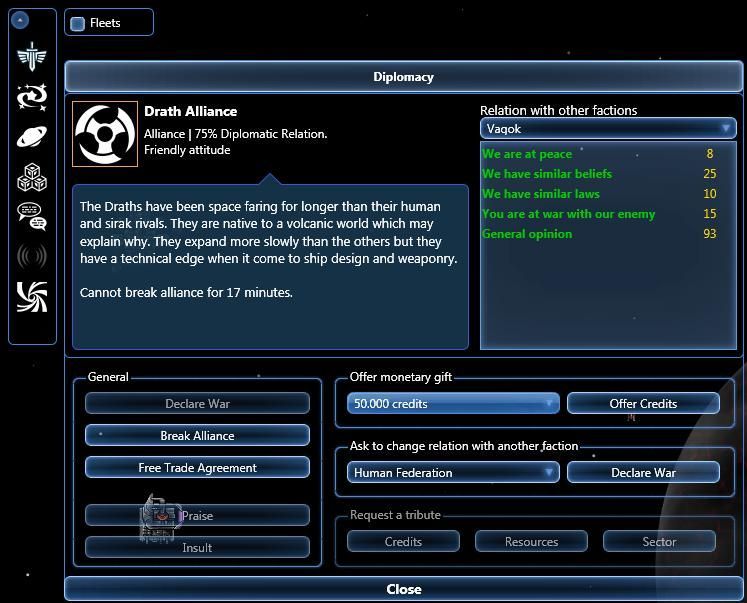This screenshot has height=603, width=747.
Task: Select the 'We are at peace' row
Action: click(x=608, y=154)
